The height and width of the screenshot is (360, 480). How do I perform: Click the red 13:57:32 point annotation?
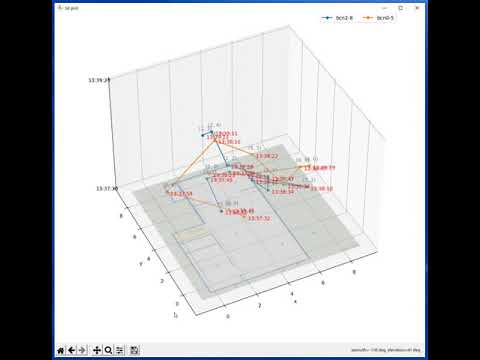coord(259,218)
